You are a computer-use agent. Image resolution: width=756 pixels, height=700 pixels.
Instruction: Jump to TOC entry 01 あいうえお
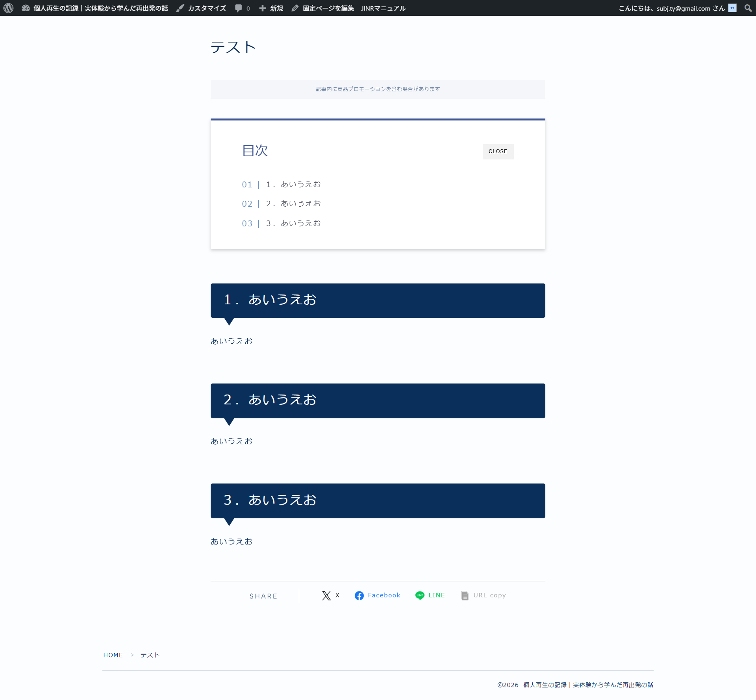coord(293,184)
